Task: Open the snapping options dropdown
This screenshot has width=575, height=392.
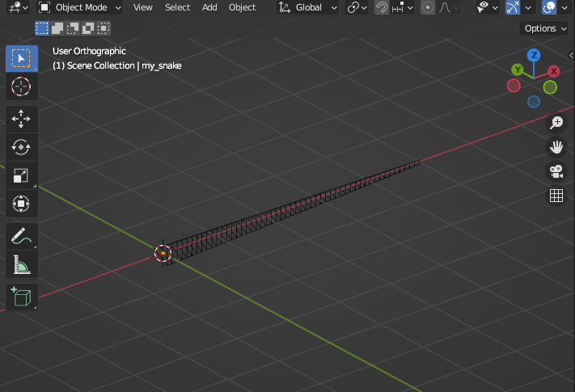Action: coord(403,7)
